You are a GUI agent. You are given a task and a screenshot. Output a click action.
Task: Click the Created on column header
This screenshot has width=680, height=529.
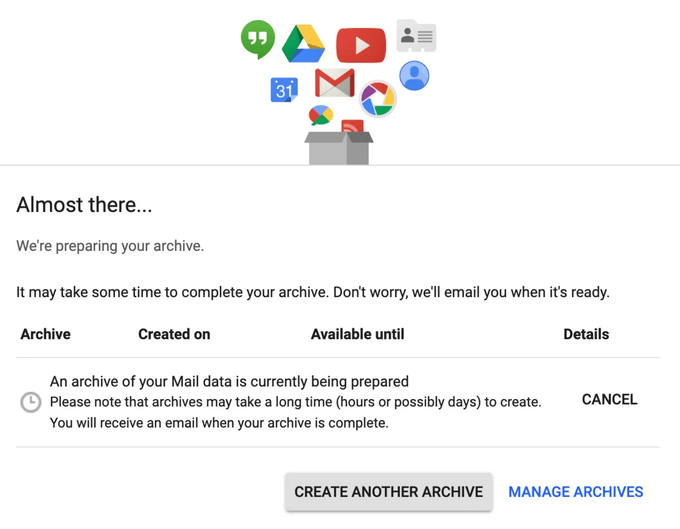click(174, 334)
